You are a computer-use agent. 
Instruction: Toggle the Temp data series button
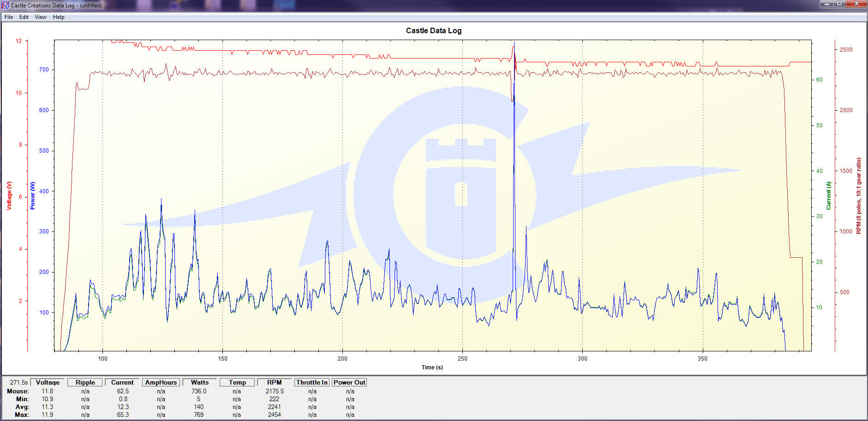tap(237, 382)
